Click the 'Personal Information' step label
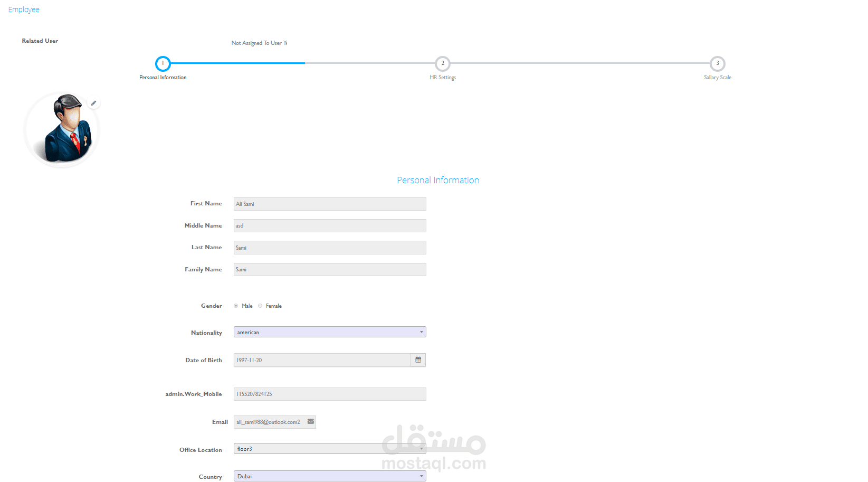The image size is (868, 482). click(163, 78)
